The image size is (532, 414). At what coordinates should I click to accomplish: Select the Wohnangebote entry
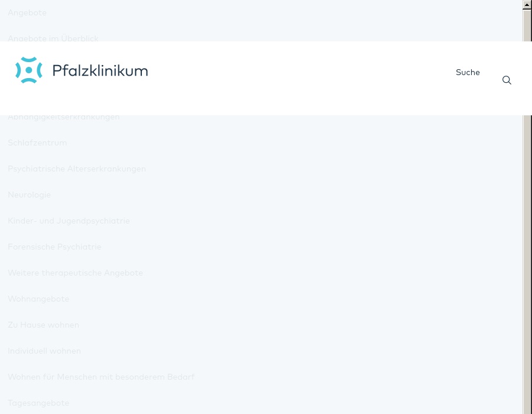coord(38,299)
